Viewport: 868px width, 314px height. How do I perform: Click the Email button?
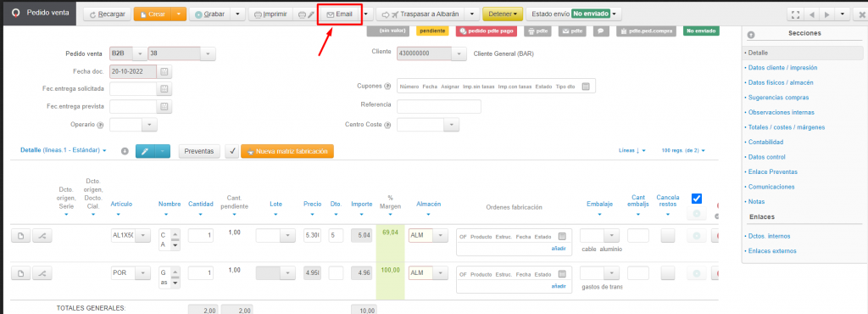coord(340,14)
